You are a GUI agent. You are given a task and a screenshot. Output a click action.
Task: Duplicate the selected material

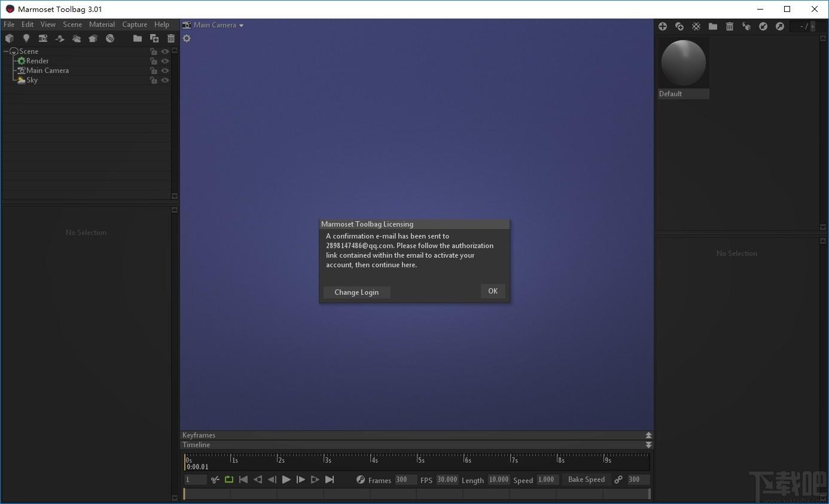pos(679,26)
